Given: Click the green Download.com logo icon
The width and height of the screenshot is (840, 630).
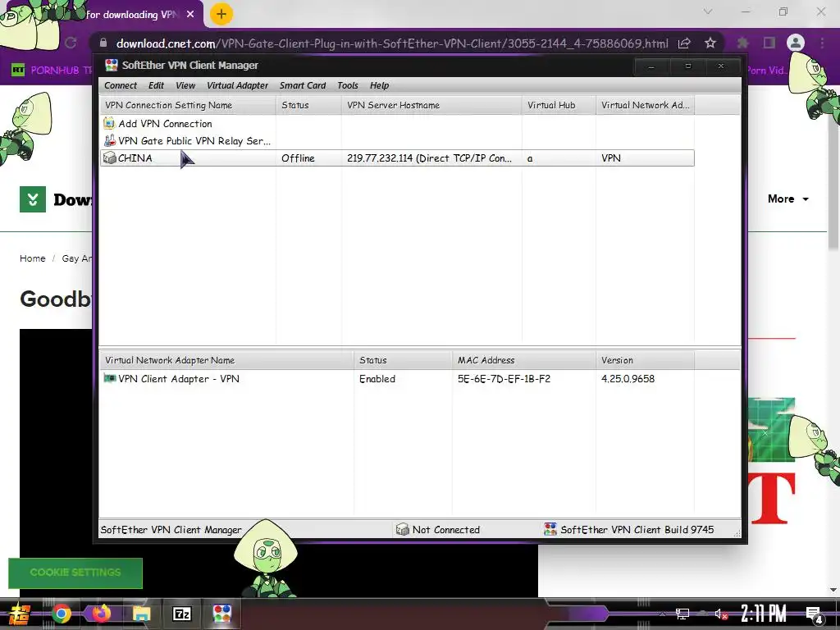Looking at the screenshot, I should 33,199.
